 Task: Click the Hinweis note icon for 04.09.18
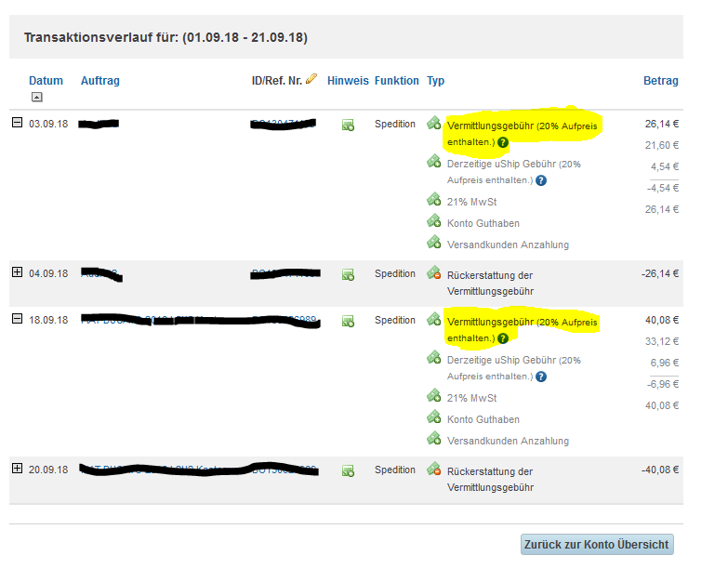pos(348,274)
